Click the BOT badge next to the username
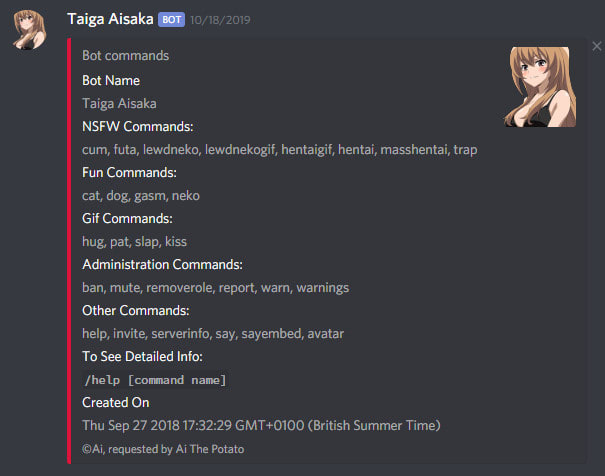This screenshot has height=476, width=605. (171, 19)
